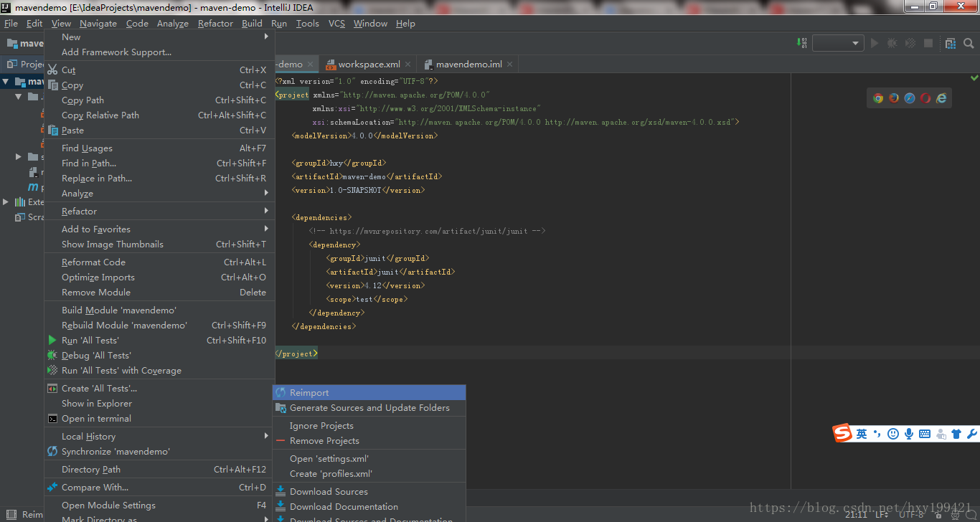Expand the External Libraries tree node
The image size is (980, 522).
click(x=6, y=202)
